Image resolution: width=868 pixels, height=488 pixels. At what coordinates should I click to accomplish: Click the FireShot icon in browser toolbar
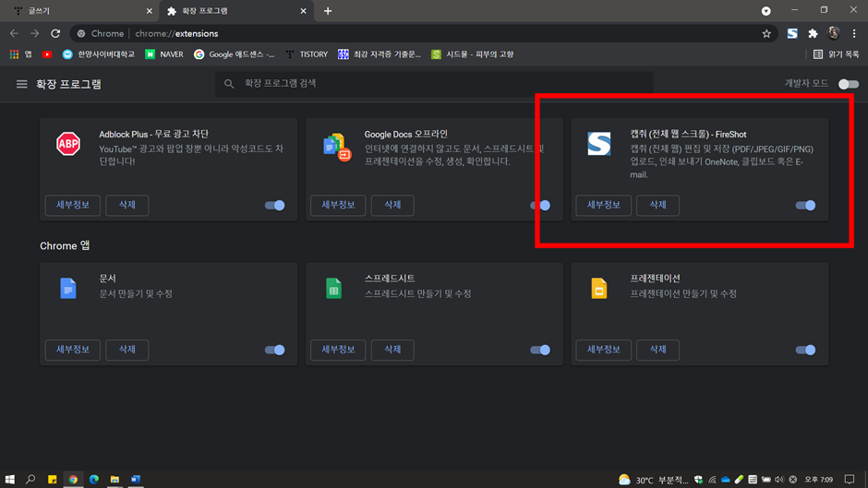792,34
